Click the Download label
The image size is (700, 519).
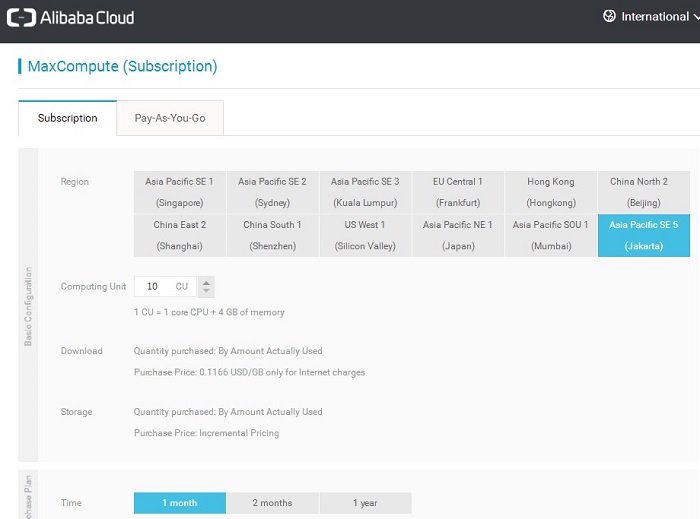coord(81,351)
